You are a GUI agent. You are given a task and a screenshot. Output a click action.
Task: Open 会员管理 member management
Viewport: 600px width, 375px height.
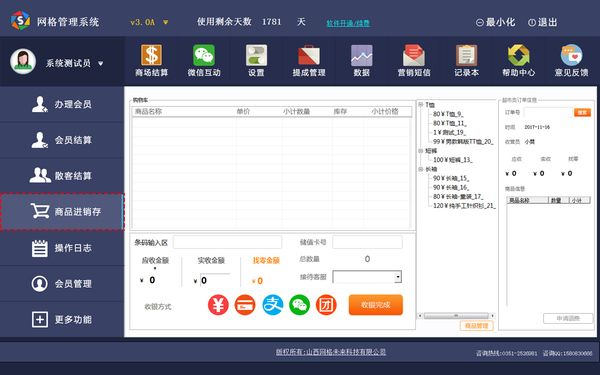pos(62,284)
